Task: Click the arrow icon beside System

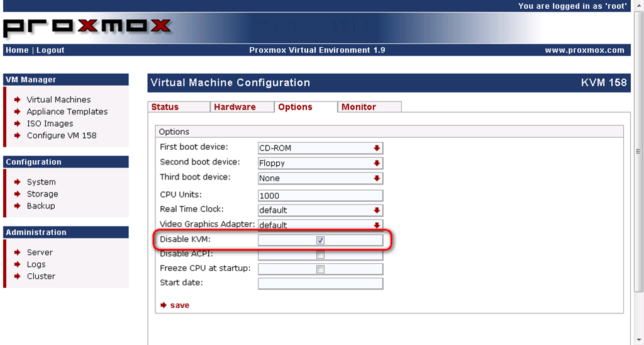Action: click(17, 182)
